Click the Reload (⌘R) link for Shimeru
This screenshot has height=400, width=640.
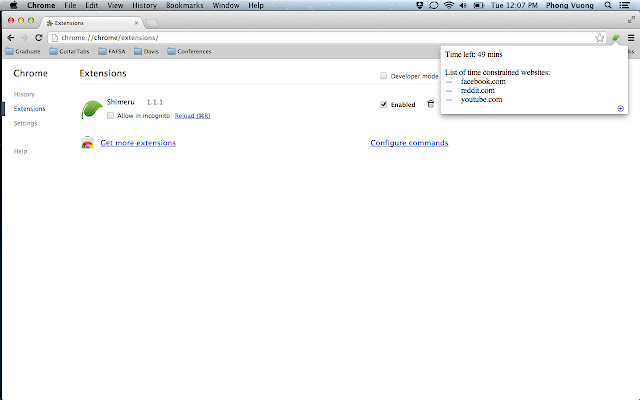192,116
